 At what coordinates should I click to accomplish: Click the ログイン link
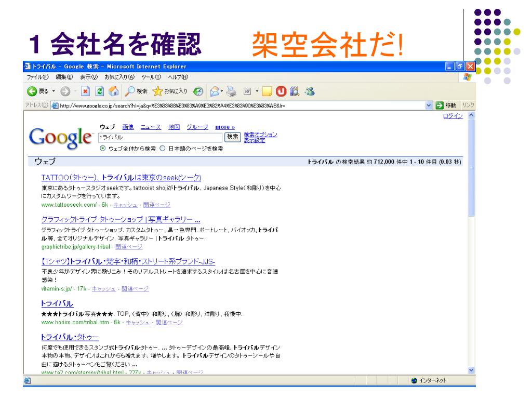(x=453, y=116)
